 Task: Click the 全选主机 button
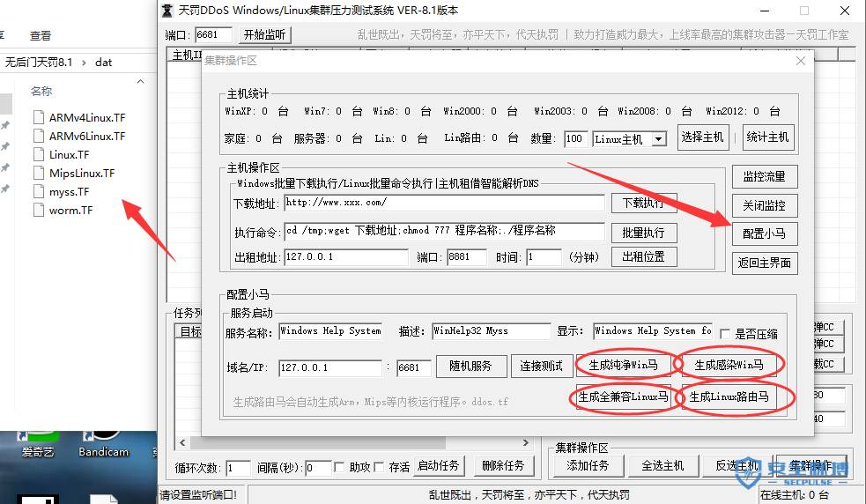(662, 466)
